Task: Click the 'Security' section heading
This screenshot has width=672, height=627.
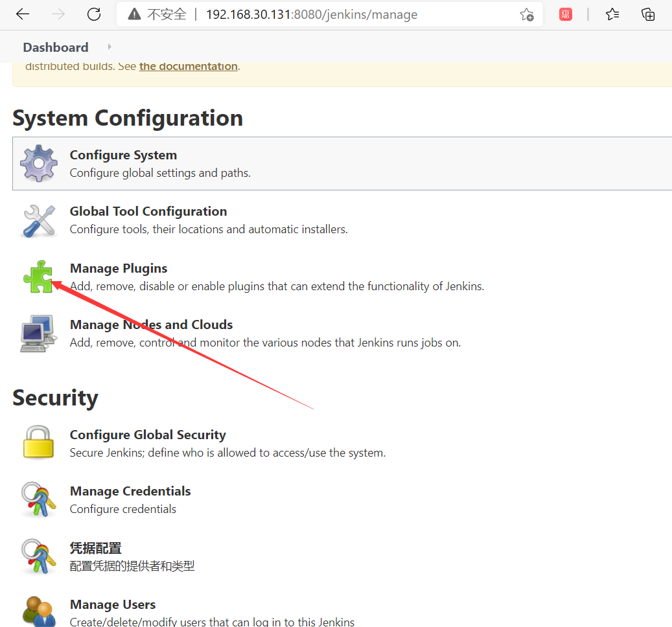Action: pyautogui.click(x=55, y=398)
